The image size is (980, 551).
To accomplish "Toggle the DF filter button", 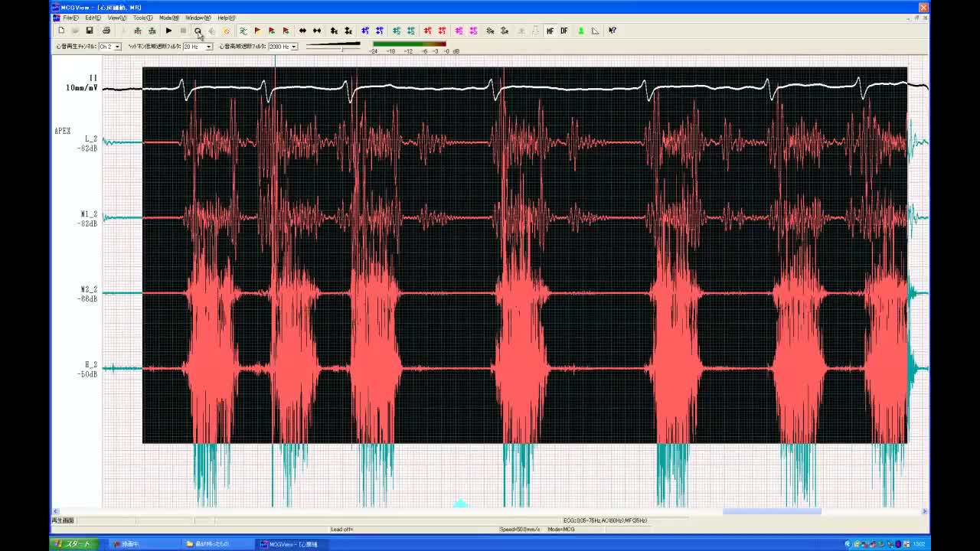I will pos(564,31).
